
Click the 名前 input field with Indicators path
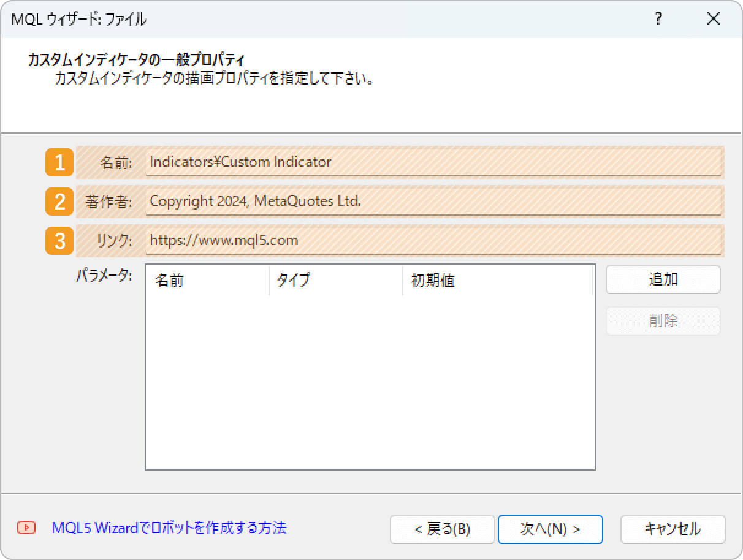tap(433, 162)
